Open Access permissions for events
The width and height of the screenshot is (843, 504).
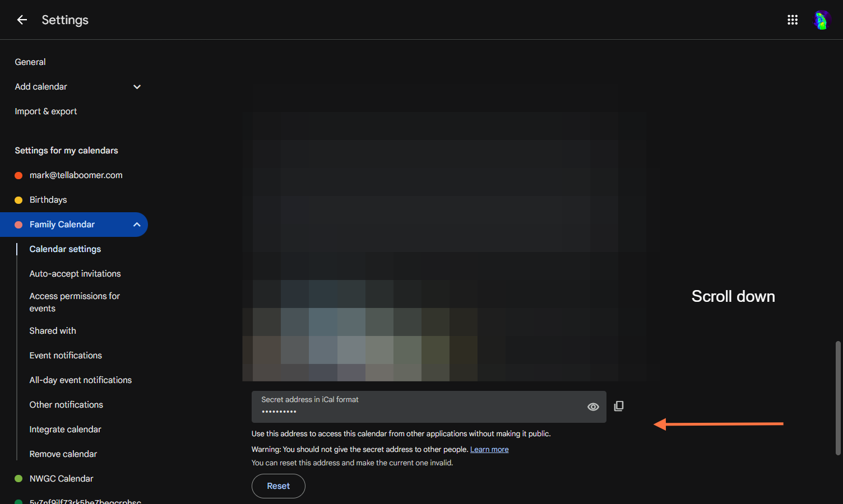coord(75,302)
